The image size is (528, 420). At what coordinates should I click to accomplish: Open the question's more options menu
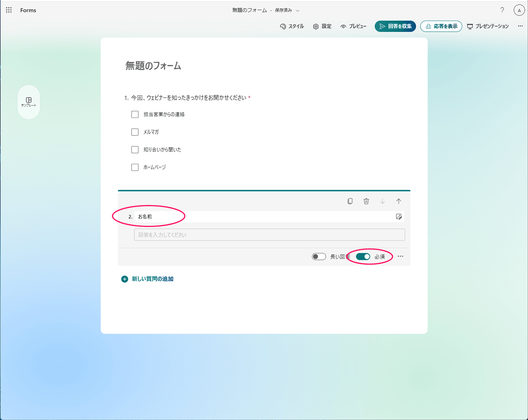tap(400, 256)
